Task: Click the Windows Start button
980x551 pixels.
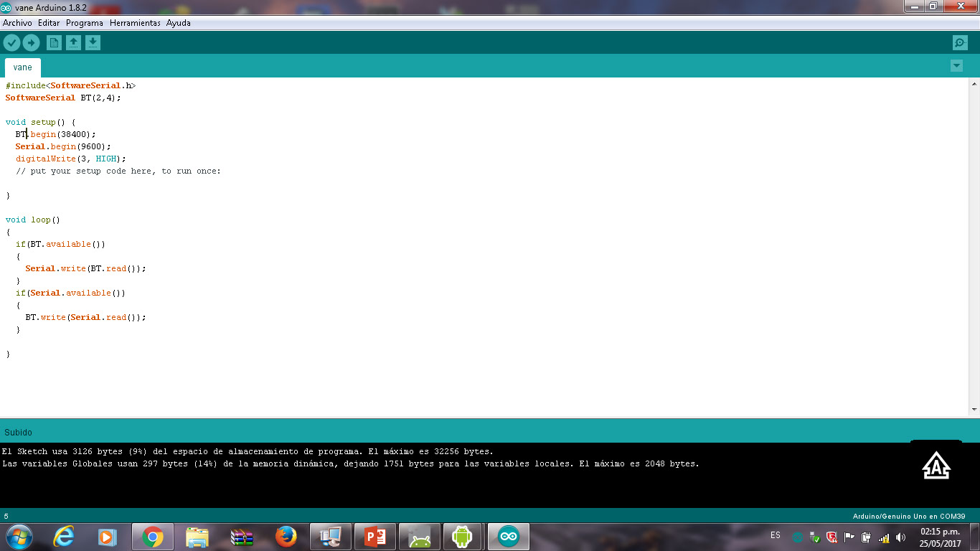Action: click(x=18, y=537)
